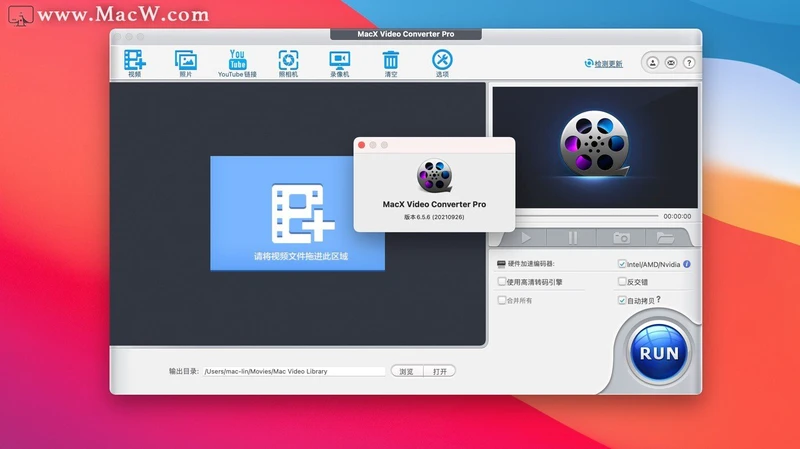The width and height of the screenshot is (800, 449).
Task: Click the Open (打开) button
Action: pyautogui.click(x=439, y=371)
